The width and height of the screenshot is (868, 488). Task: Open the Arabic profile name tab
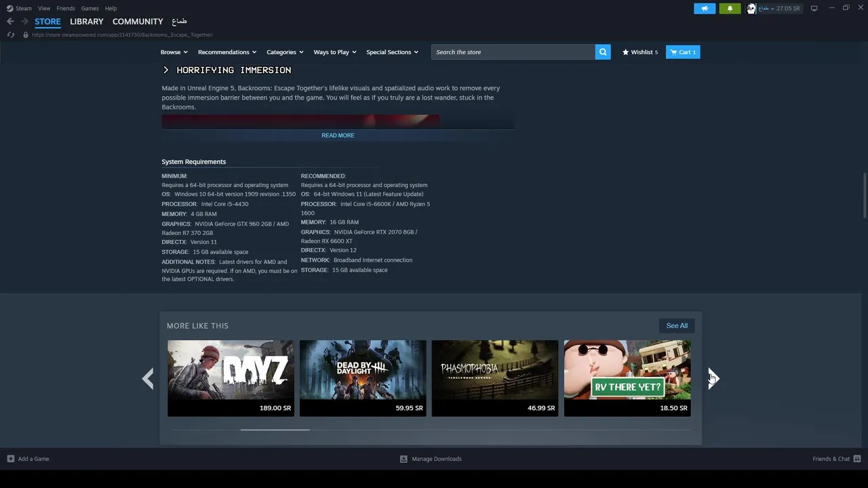click(179, 22)
